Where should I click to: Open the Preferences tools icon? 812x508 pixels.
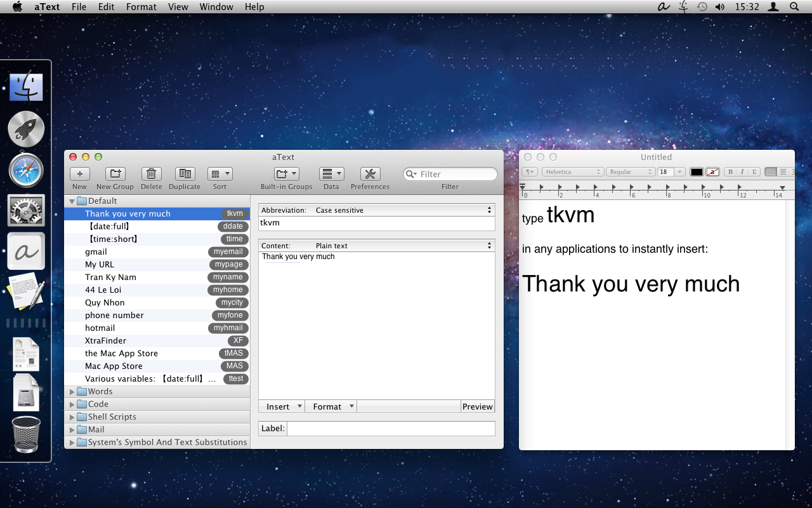point(370,174)
